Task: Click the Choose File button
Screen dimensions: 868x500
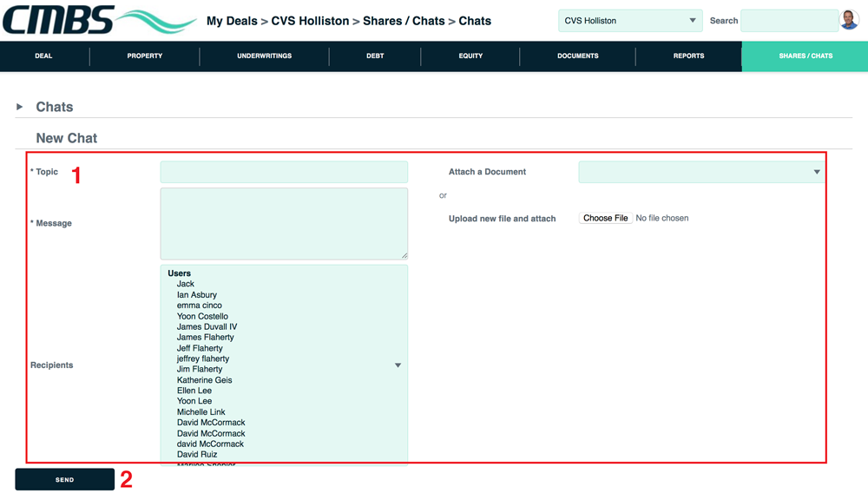Action: pos(606,218)
